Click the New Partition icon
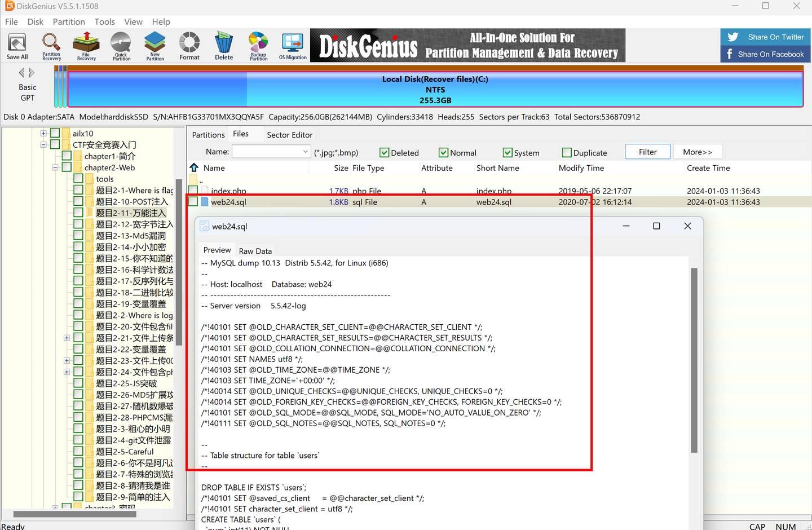The height and width of the screenshot is (530, 812). [155, 46]
